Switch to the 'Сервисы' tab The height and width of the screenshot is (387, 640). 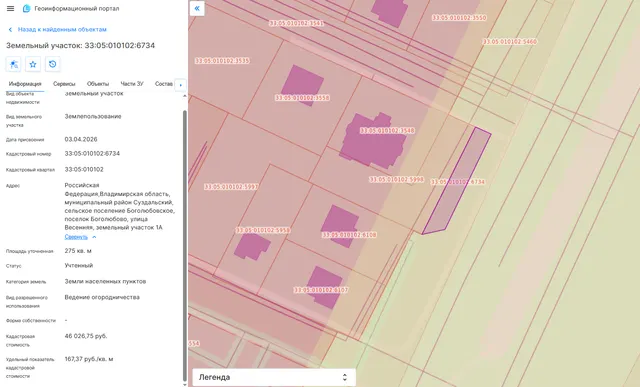click(64, 84)
